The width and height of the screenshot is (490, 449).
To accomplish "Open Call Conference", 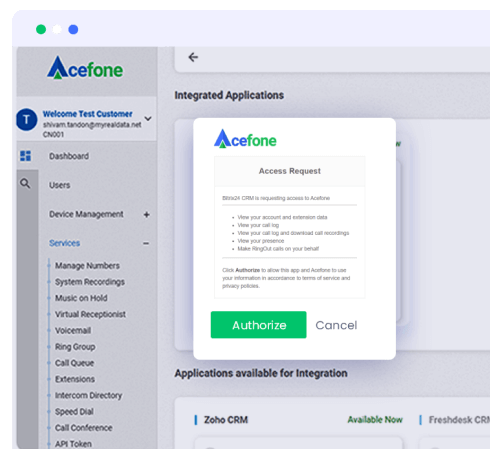I will point(84,428).
